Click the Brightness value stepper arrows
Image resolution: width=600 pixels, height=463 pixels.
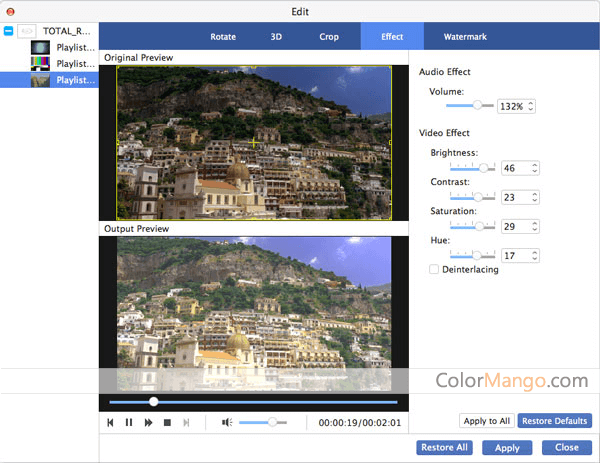click(x=535, y=168)
